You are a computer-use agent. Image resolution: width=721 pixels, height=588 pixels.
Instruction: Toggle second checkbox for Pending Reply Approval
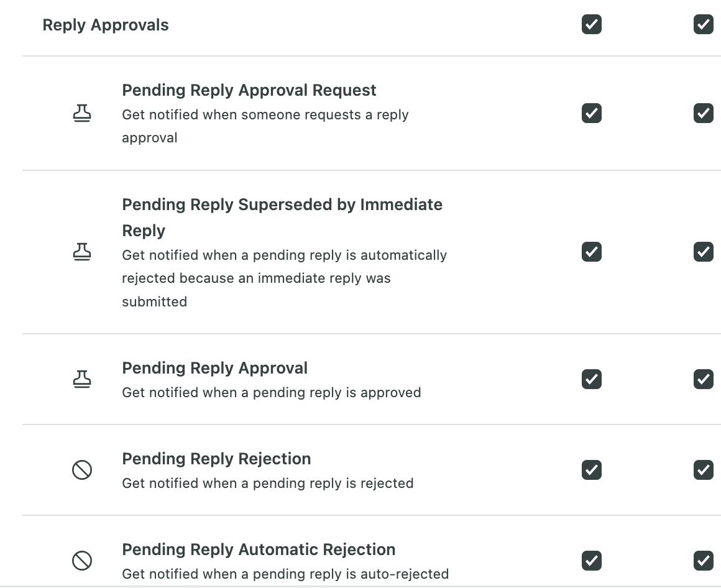pyautogui.click(x=703, y=379)
